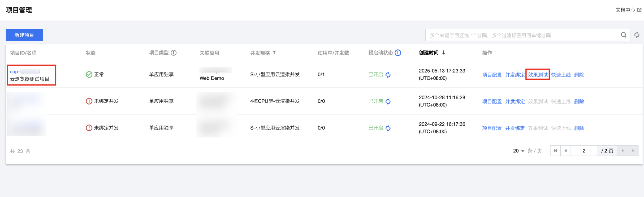Click the page number input box
Viewport: 644px width, 197px height.
[x=584, y=151]
